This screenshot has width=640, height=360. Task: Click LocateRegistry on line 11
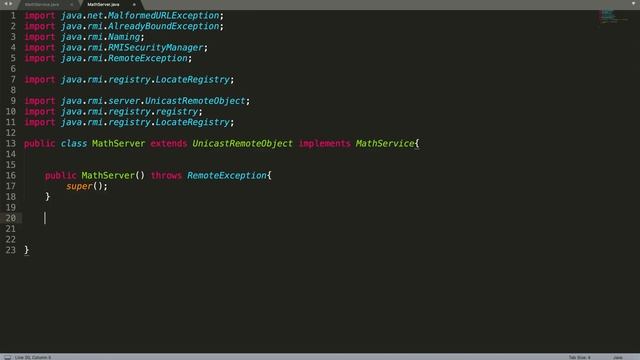point(193,122)
